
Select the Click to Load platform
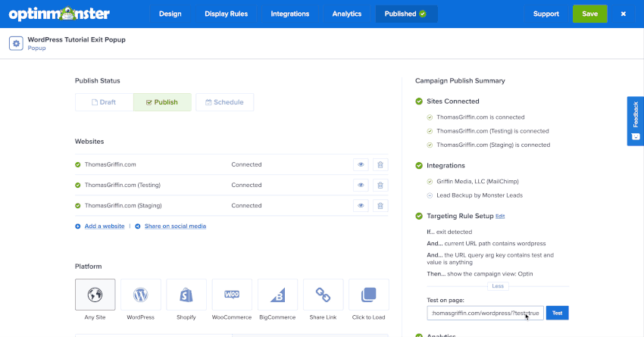pos(368,295)
